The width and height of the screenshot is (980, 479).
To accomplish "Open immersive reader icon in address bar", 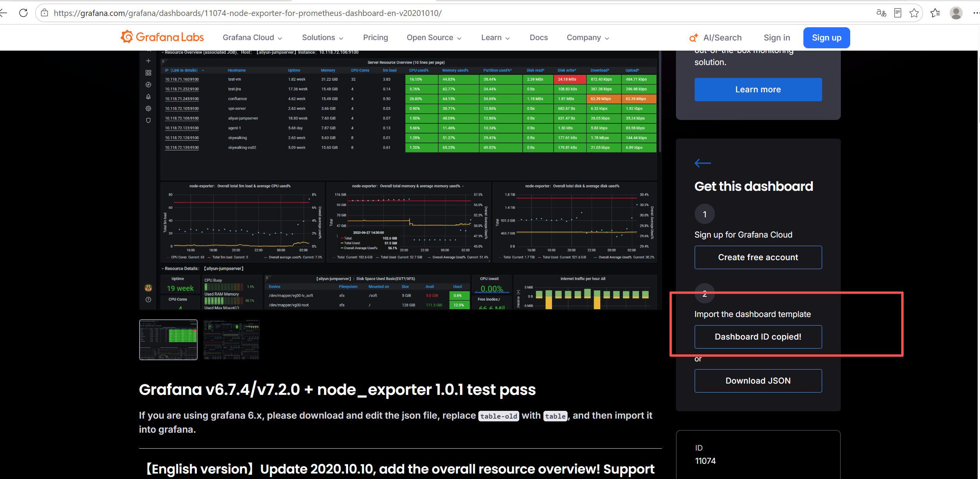I will coord(897,13).
